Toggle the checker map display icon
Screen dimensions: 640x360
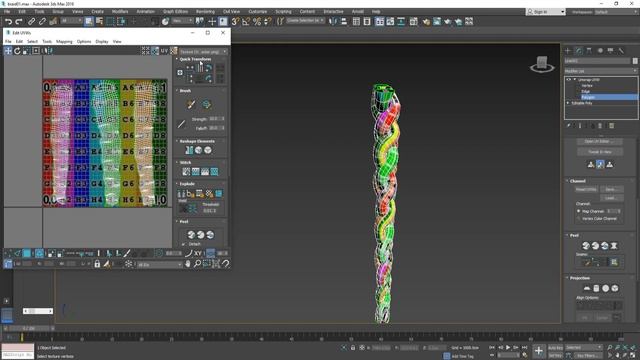click(173, 51)
